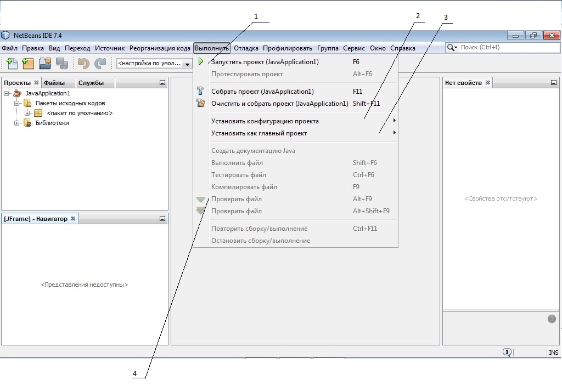Open the Профилировать menu
562x392 pixels.
(288, 48)
